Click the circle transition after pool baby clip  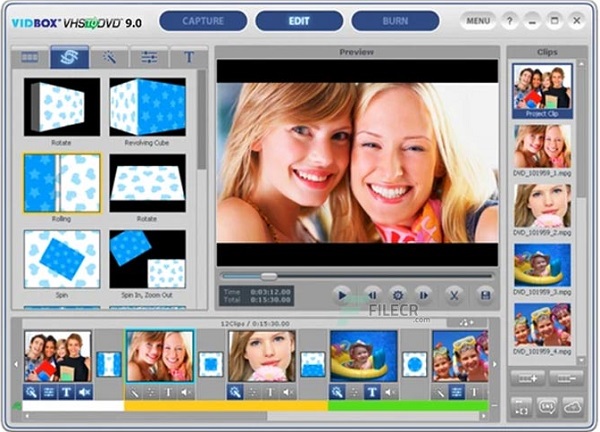[415, 364]
